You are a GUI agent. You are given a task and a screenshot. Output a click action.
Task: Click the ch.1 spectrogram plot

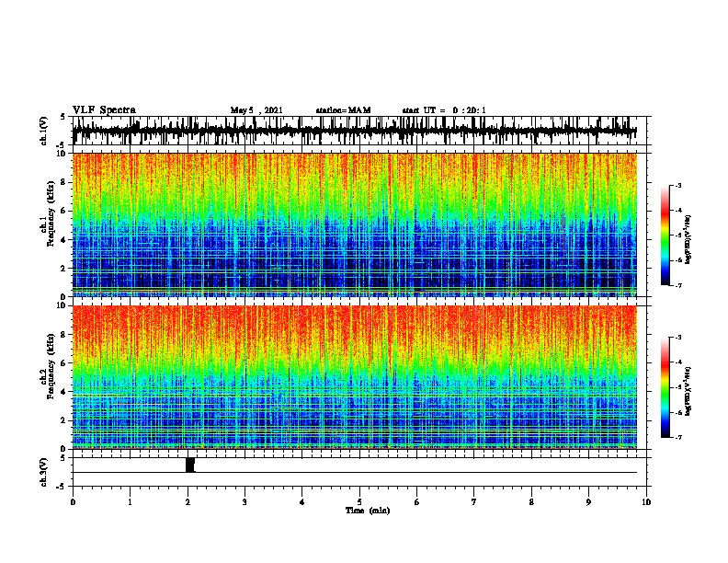click(354, 224)
